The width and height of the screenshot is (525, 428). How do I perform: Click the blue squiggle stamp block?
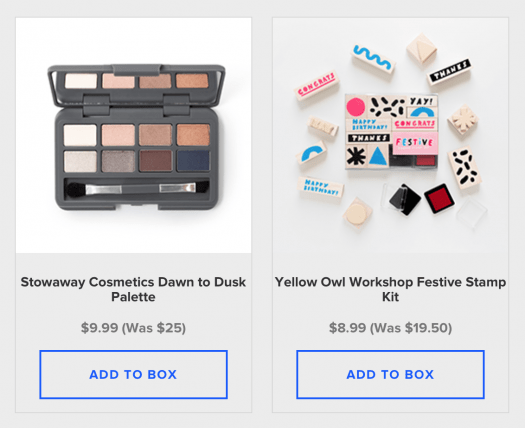[373, 59]
